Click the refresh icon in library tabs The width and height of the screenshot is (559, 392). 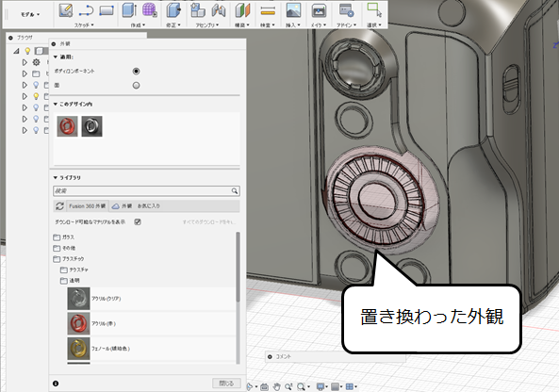[59, 206]
